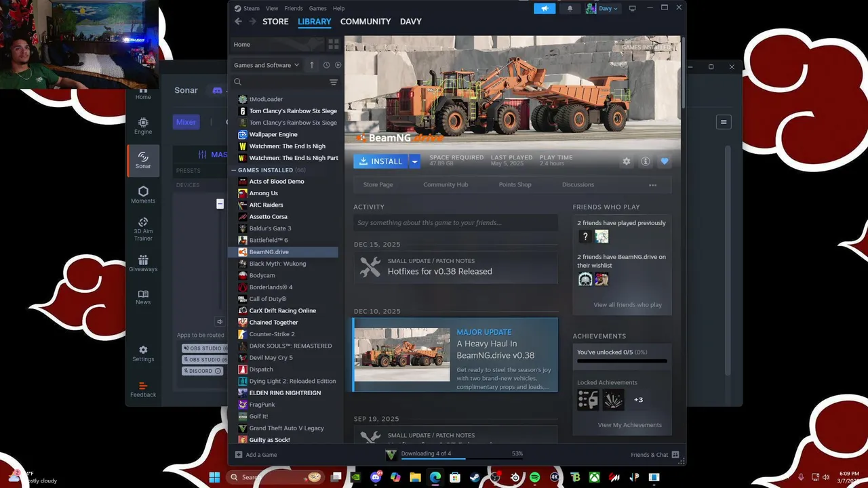This screenshot has width=868, height=488.
Task: Click the Discord icon in Sonar header
Action: pos(218,90)
